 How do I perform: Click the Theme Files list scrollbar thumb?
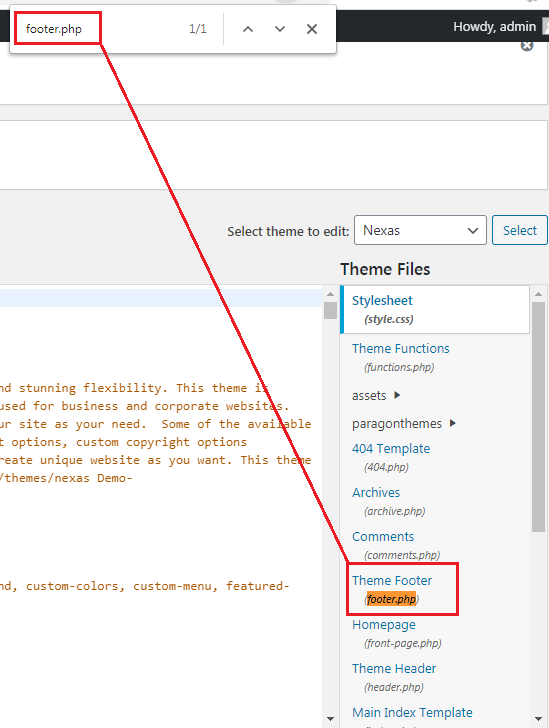tap(538, 417)
